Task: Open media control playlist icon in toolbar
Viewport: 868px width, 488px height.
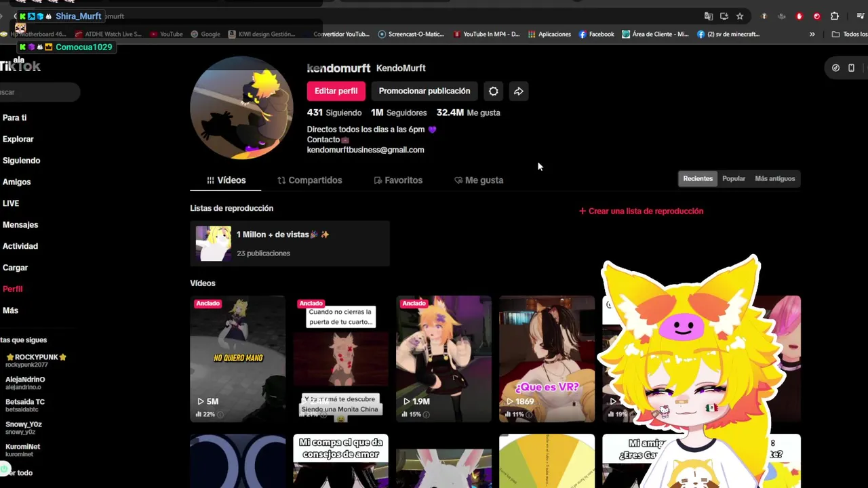Action: [x=861, y=16]
